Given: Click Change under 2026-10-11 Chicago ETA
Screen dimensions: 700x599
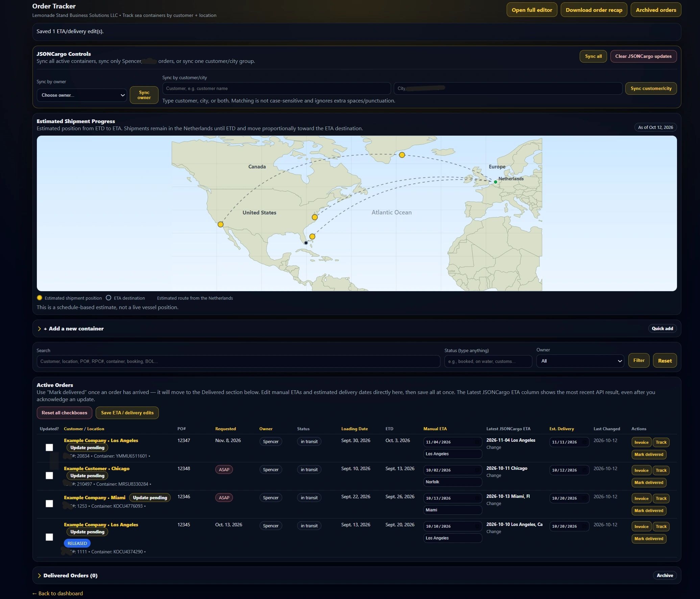Looking at the screenshot, I should (493, 475).
